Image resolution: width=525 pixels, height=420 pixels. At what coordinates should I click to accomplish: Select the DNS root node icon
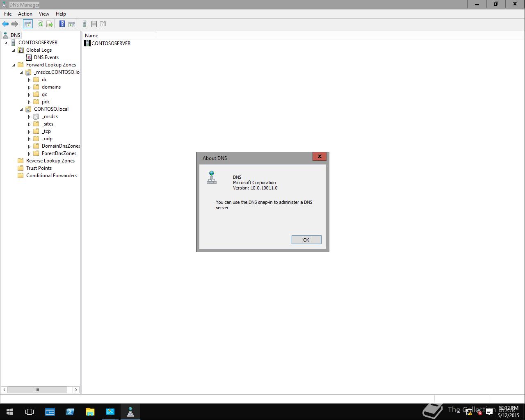[5, 35]
